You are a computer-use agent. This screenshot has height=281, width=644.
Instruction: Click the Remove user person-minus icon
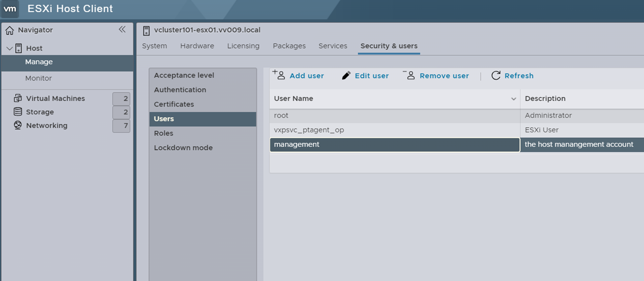pyautogui.click(x=409, y=75)
